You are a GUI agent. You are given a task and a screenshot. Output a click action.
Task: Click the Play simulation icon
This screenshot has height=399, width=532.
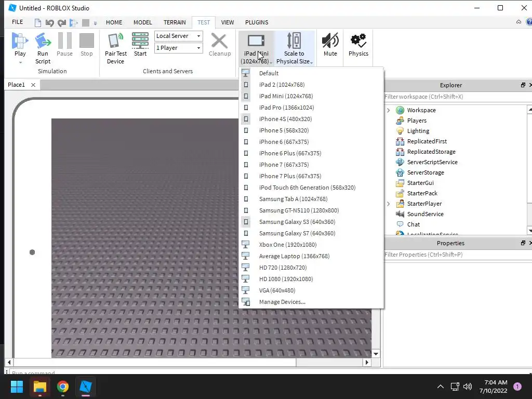[20, 41]
